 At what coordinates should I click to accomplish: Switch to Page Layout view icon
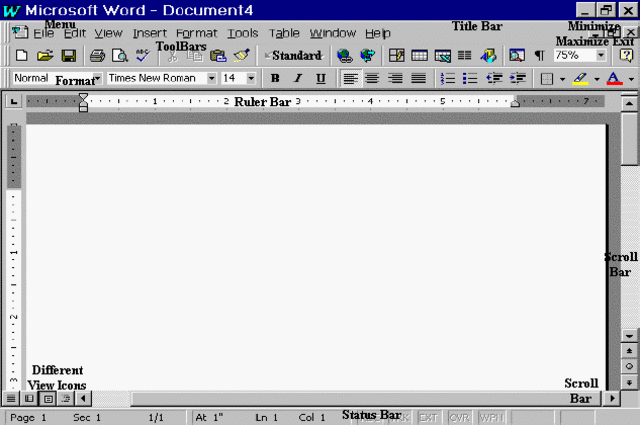(48, 398)
